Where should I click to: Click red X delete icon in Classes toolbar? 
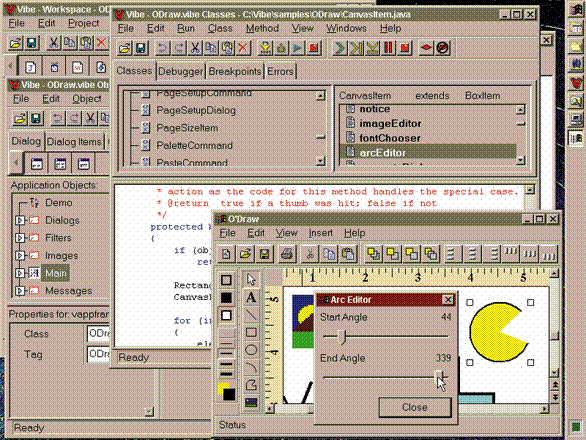coord(243,48)
